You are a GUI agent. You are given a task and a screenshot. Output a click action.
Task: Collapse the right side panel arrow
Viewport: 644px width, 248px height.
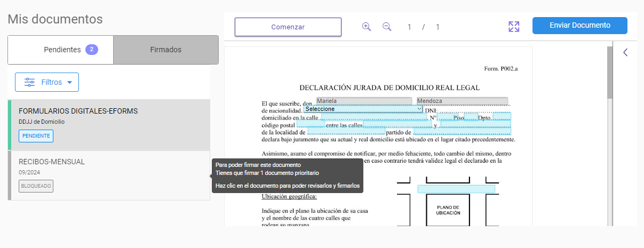(x=625, y=52)
